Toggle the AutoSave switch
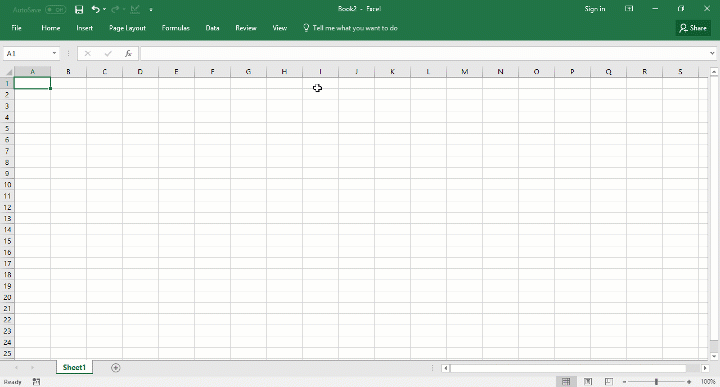 point(56,10)
